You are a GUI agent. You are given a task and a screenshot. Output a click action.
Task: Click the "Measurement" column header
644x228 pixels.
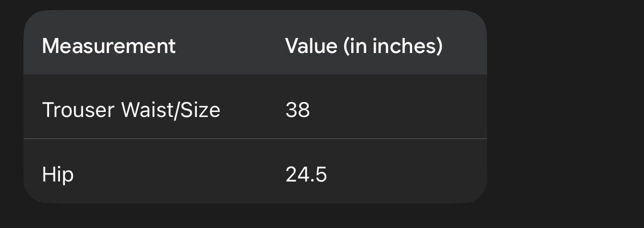tap(108, 46)
